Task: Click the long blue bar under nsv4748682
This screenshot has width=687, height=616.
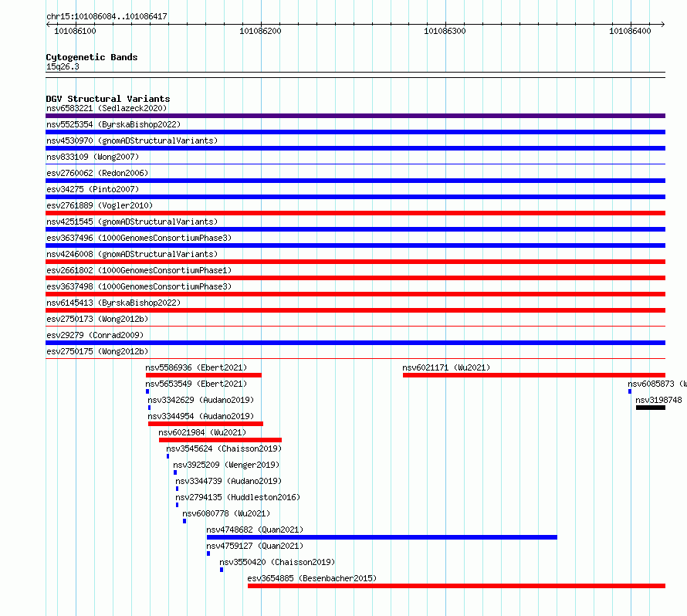Action: 382,537
